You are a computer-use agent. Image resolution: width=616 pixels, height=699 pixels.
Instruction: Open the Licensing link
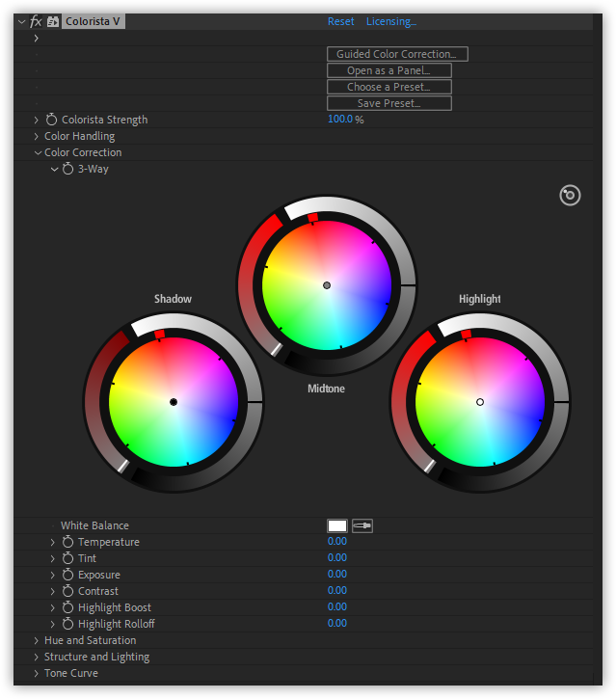[391, 21]
